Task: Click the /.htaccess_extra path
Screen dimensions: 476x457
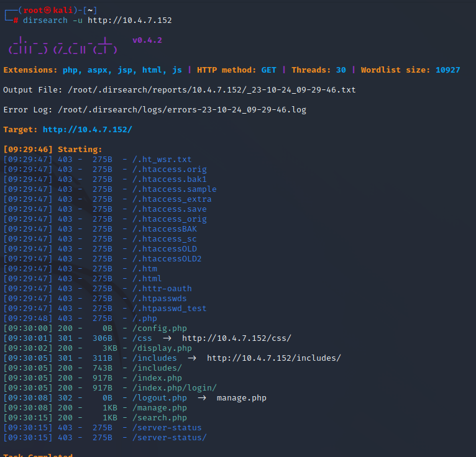Action: click(x=172, y=199)
